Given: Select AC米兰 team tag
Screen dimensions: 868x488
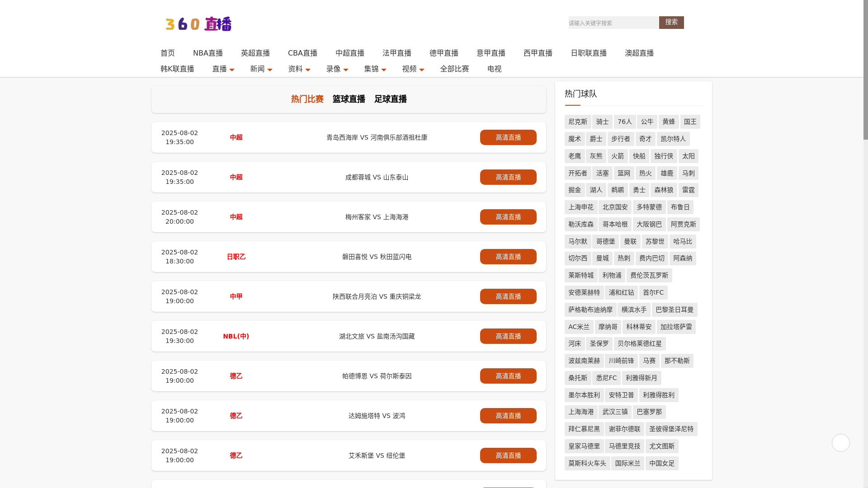Looking at the screenshot, I should coord(579,327).
